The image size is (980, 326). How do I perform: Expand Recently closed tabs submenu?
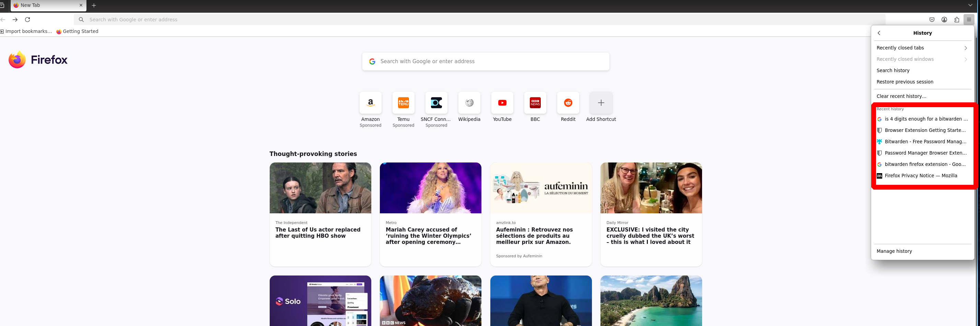(922, 48)
